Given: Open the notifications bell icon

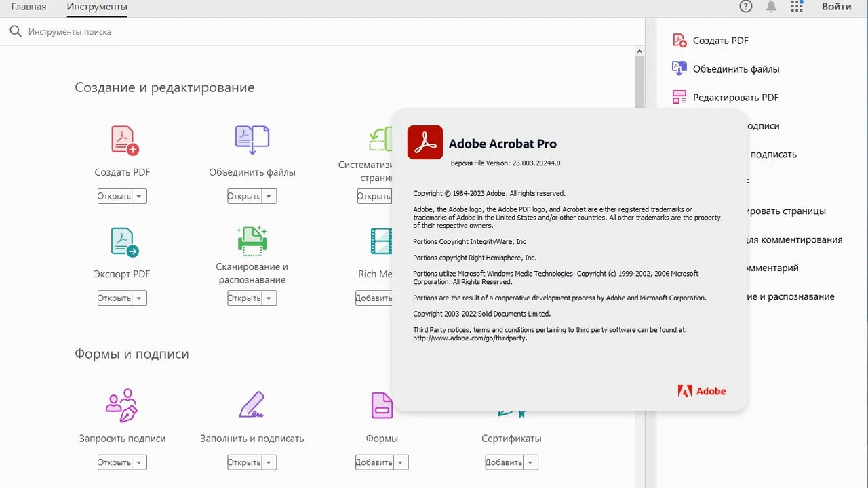Looking at the screenshot, I should point(771,7).
